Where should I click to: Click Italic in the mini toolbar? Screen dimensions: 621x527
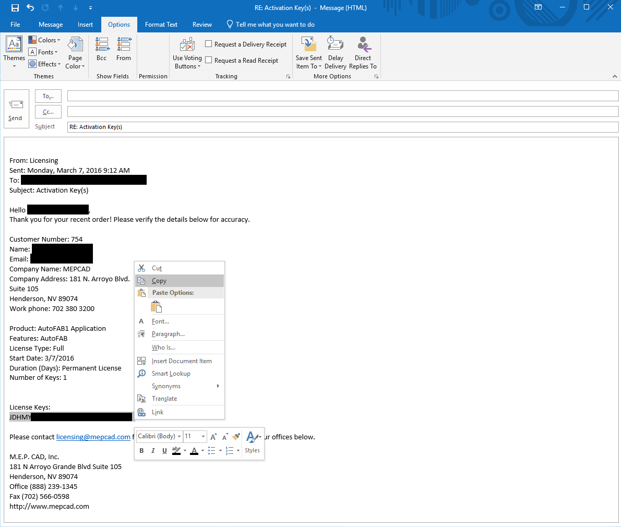pyautogui.click(x=153, y=451)
